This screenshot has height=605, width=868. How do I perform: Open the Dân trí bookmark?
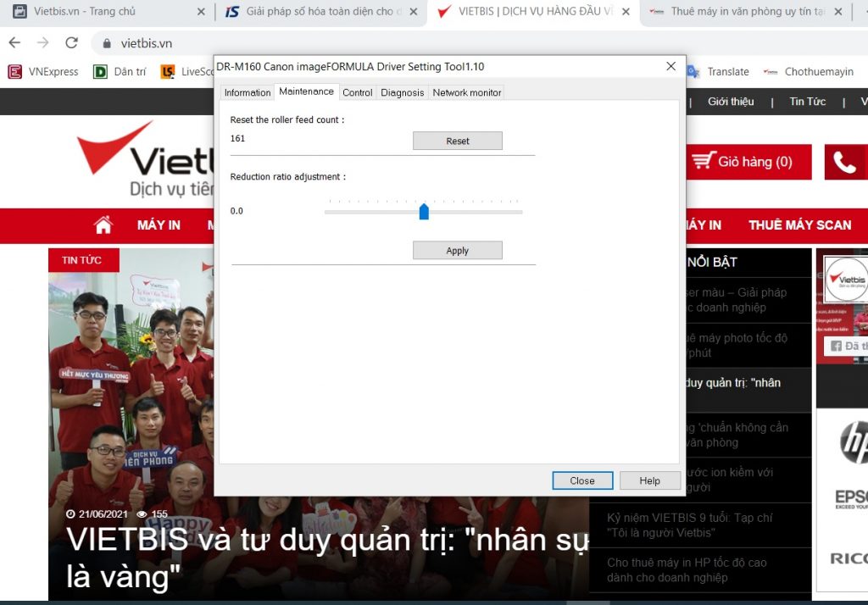120,72
